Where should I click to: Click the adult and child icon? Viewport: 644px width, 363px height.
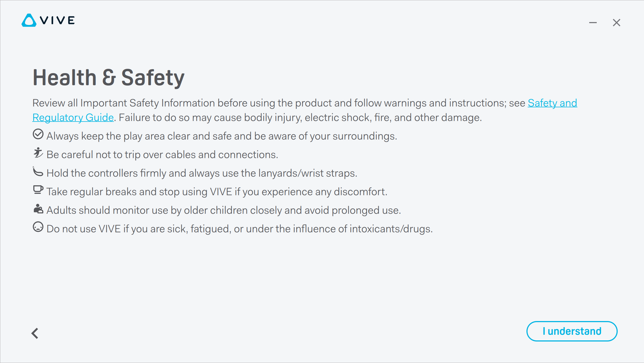tap(38, 209)
